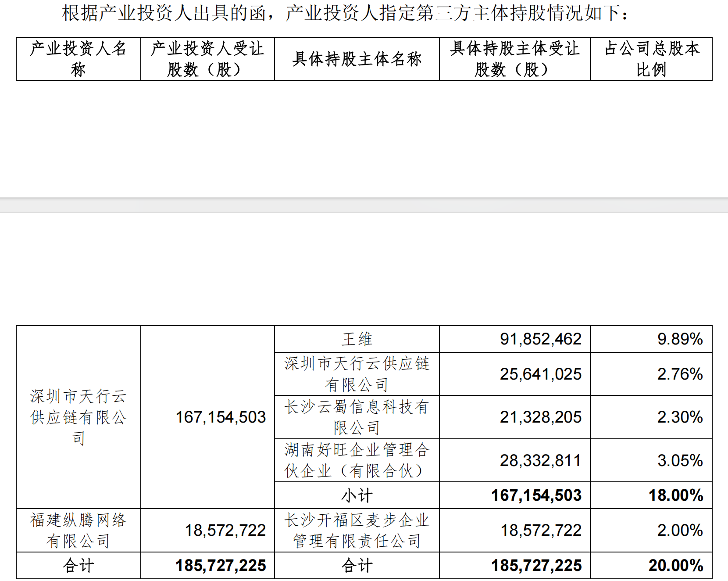Select bold 167,154,503 in the 小计 row
The height and width of the screenshot is (581, 728).
[536, 495]
